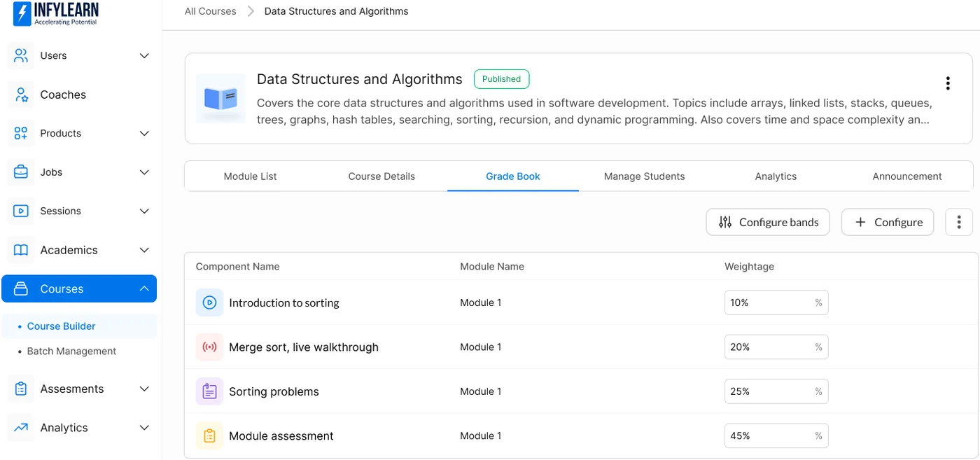The height and width of the screenshot is (460, 980).
Task: Click the Introduction to sorting video icon
Action: tap(209, 302)
